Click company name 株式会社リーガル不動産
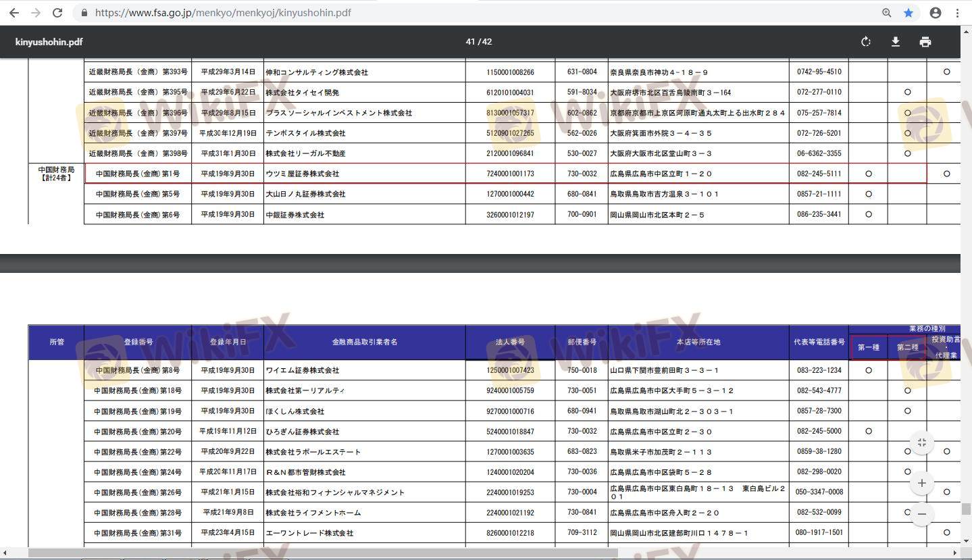The image size is (972, 560). coord(305,153)
